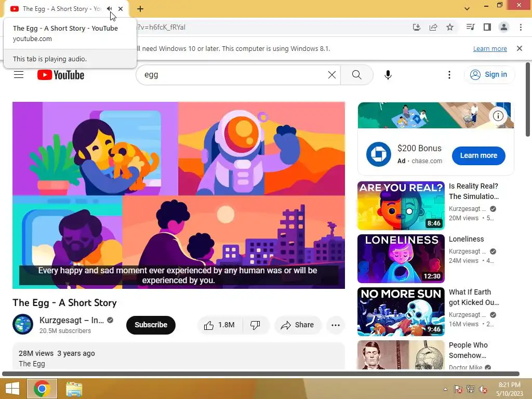Viewport: 532px width, 399px height.
Task: Open the Loneliness video thumbnail
Action: [x=401, y=259]
